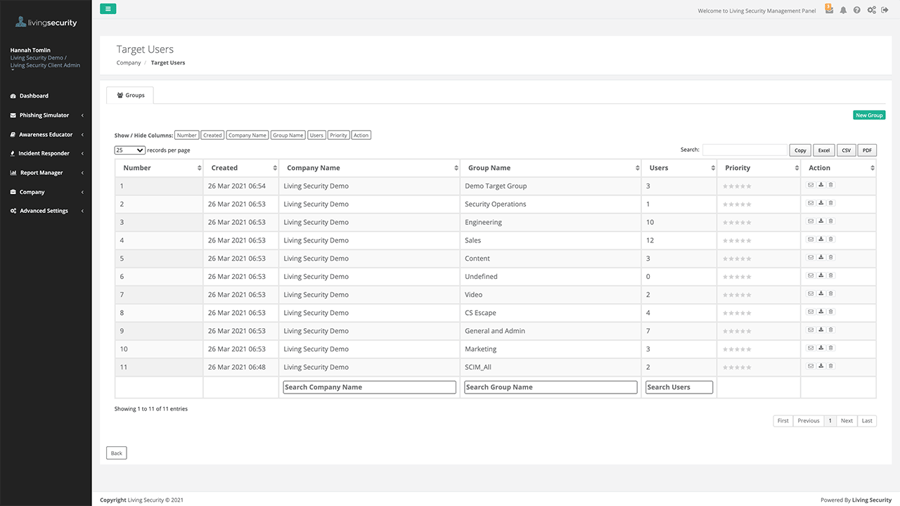Toggle the Company Name column visibility
Viewport: 900px width, 506px height.
(x=247, y=135)
